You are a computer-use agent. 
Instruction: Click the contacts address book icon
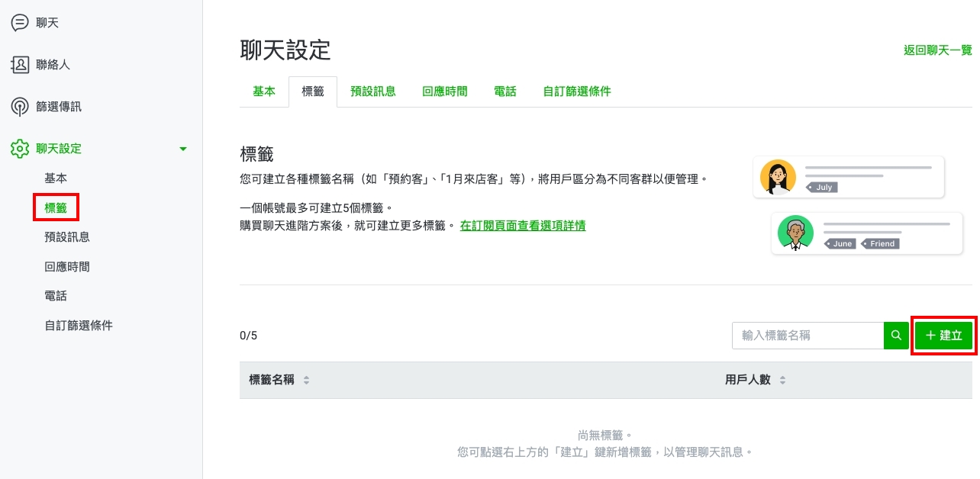point(20,65)
